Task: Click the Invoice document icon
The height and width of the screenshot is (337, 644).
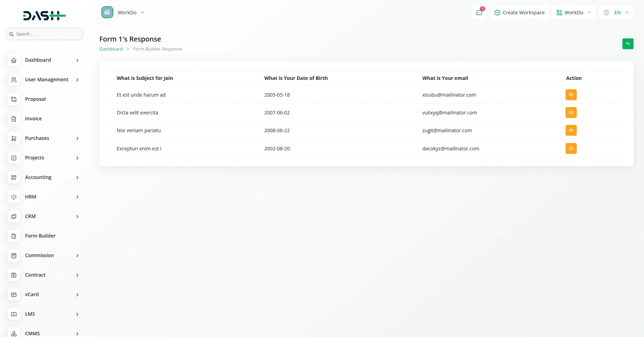Action: 14,119
